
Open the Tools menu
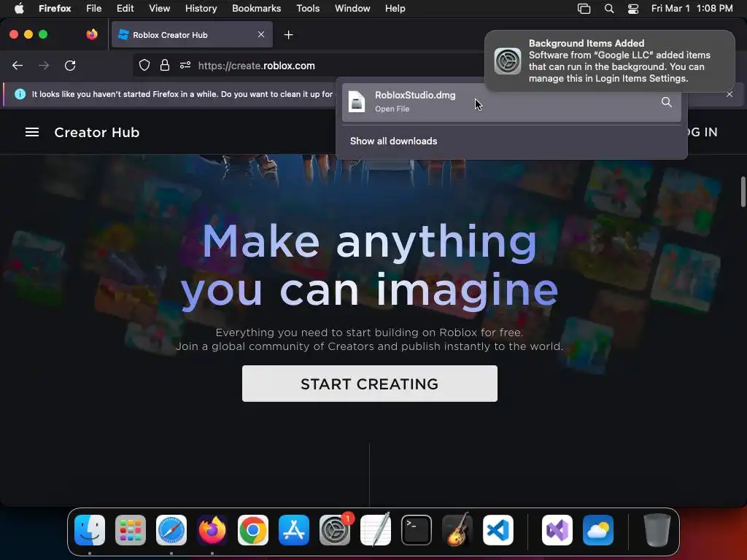[x=308, y=8]
